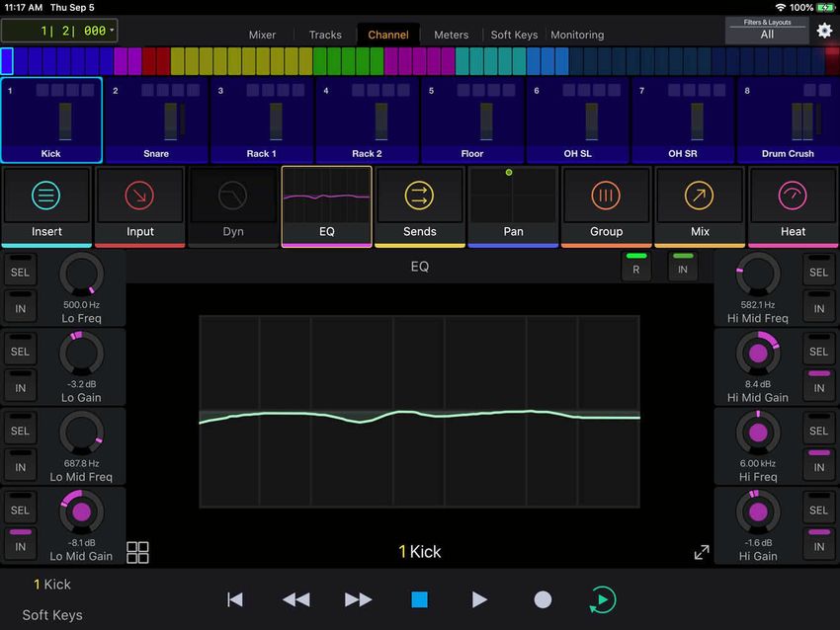
Task: Select the Rack 1 channel strip
Action: click(x=262, y=119)
